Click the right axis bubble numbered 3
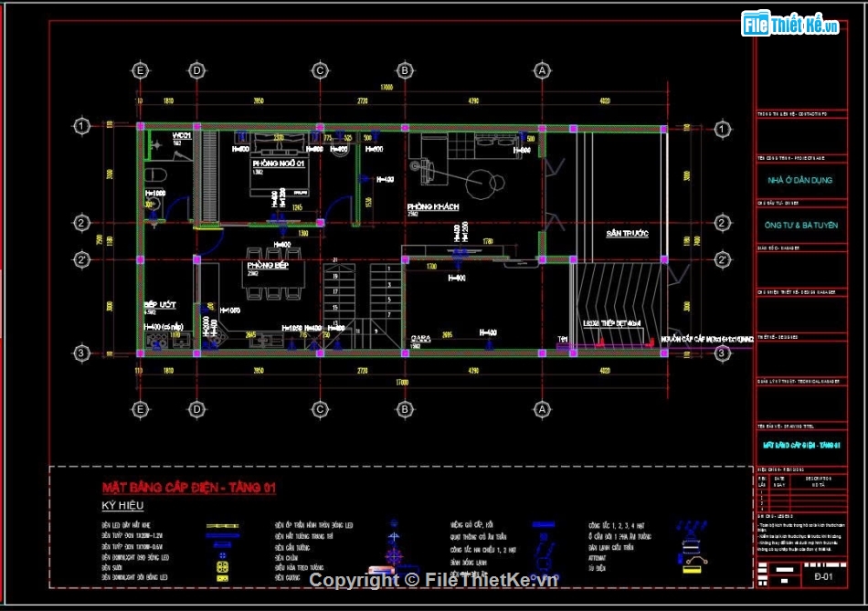 pyautogui.click(x=721, y=353)
